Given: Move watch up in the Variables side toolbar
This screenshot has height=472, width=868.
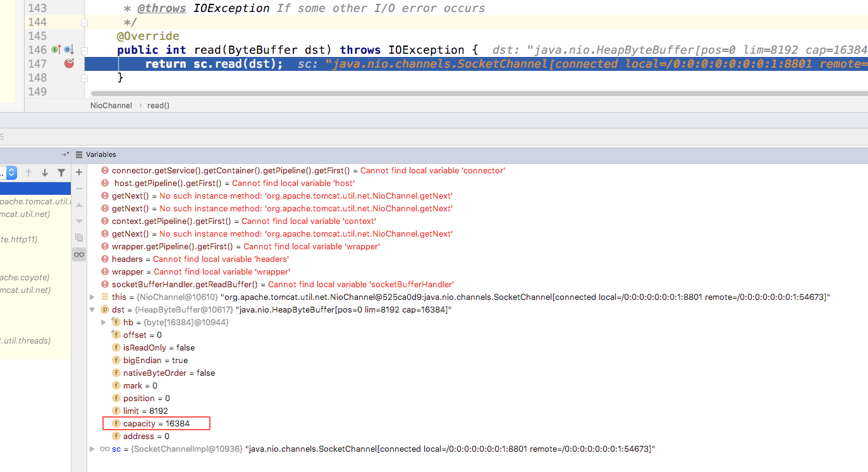Looking at the screenshot, I should 79,205.
